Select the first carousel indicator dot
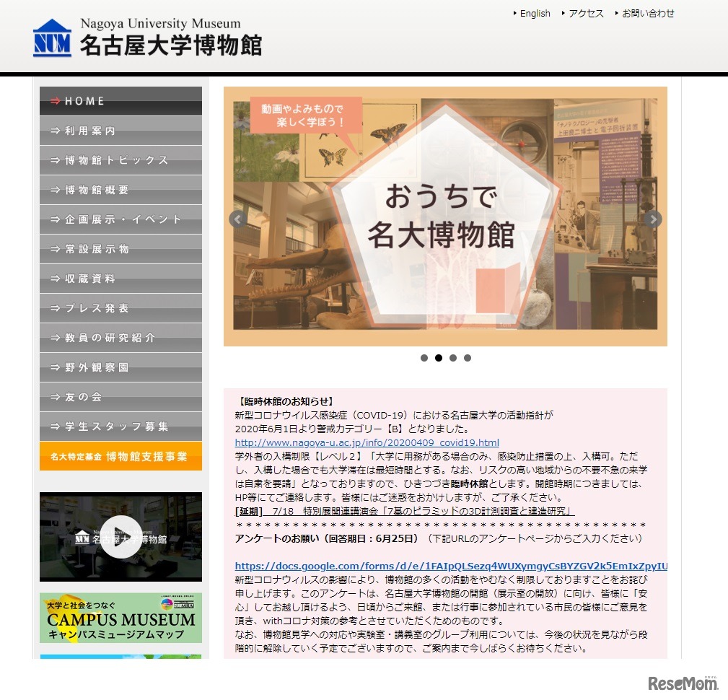 pos(424,357)
